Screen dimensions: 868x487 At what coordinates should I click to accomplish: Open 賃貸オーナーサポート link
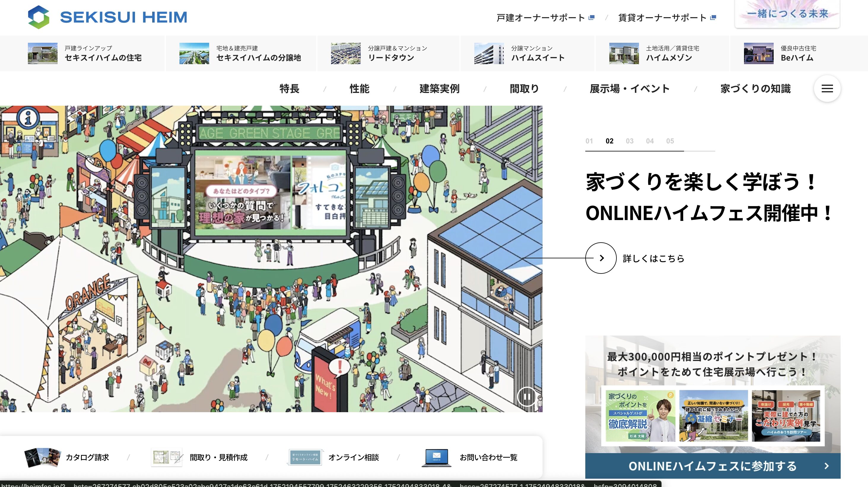click(x=662, y=18)
